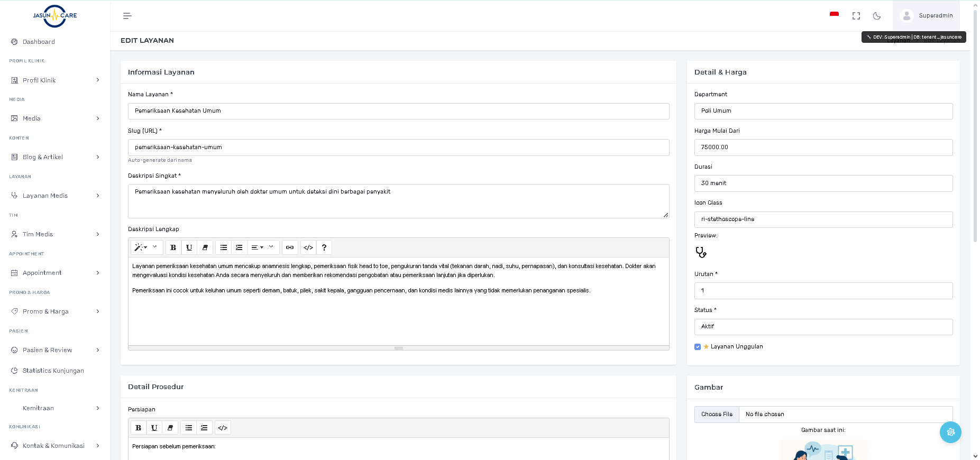The height and width of the screenshot is (460, 980).
Task: Collapse sidebar with hamburger menu icon
Action: pos(127,16)
